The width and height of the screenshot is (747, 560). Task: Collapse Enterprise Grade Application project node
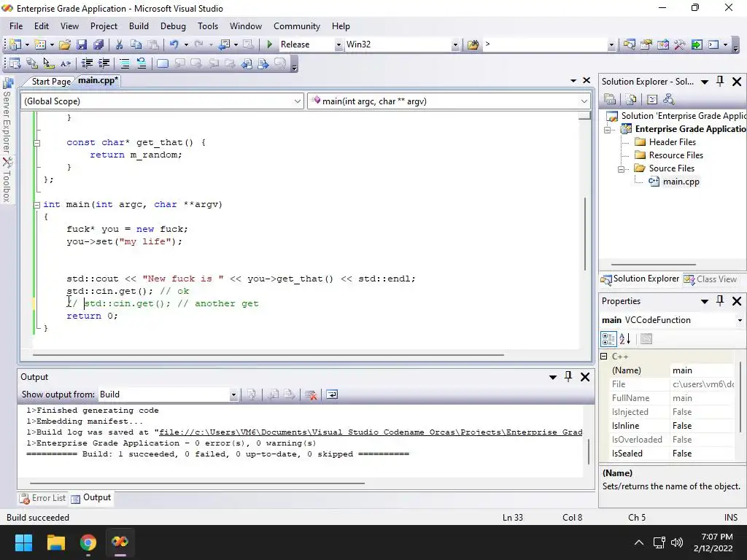tap(608, 130)
